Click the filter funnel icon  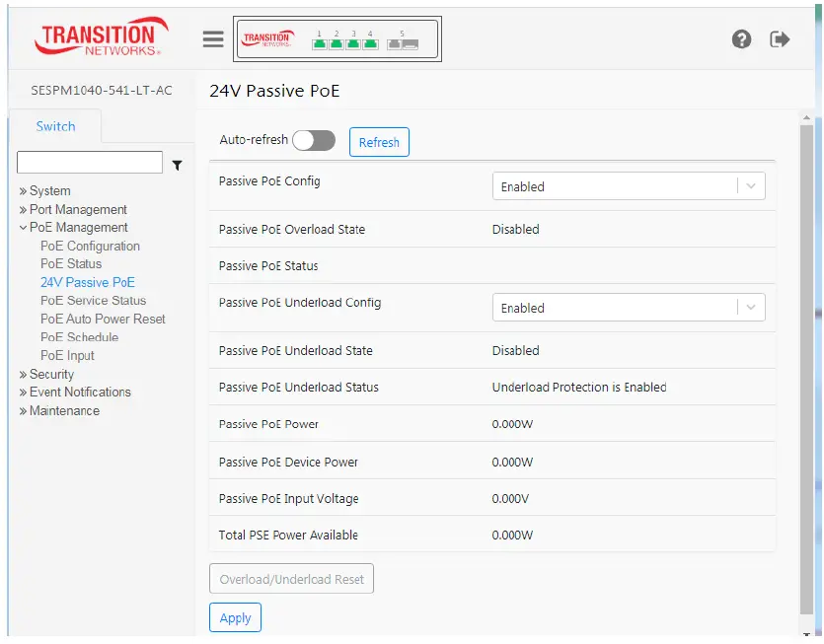pyautogui.click(x=177, y=166)
